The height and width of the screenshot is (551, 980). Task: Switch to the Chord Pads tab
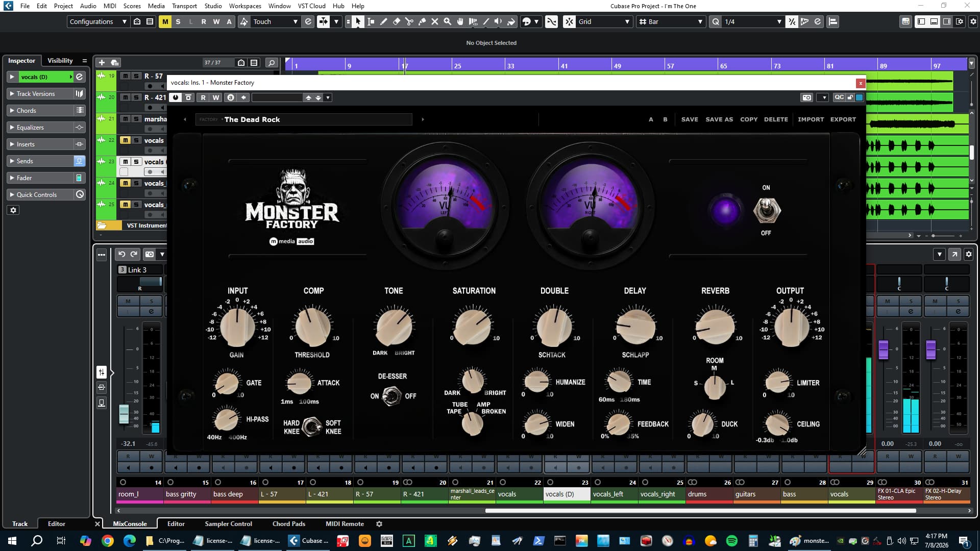click(289, 524)
